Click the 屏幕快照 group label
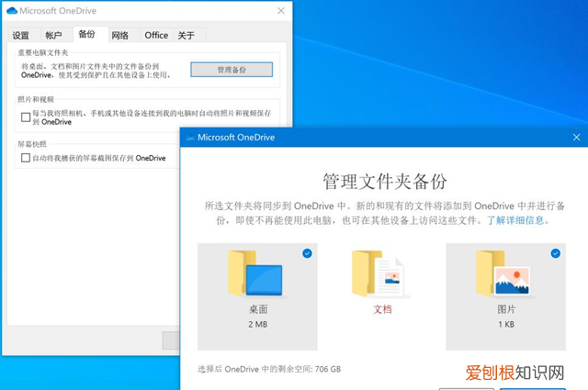The width and height of the screenshot is (588, 390). pyautogui.click(x=32, y=144)
